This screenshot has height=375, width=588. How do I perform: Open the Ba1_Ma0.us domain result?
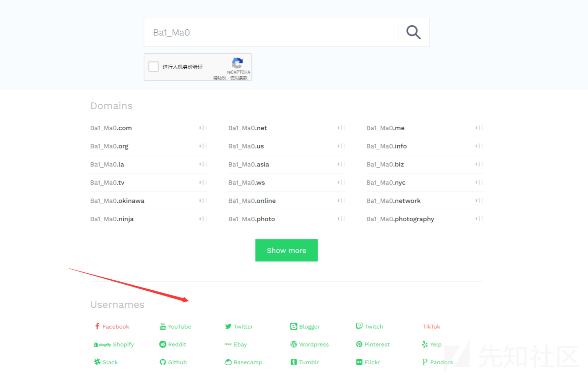click(x=246, y=146)
